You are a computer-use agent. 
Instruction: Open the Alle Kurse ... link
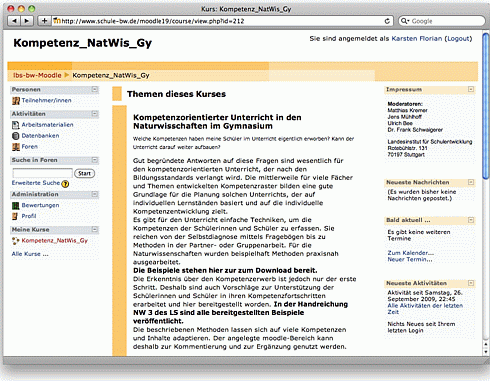[30, 254]
